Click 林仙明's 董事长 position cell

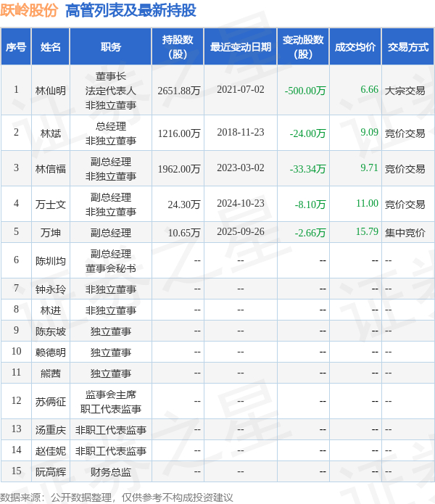click(110, 76)
